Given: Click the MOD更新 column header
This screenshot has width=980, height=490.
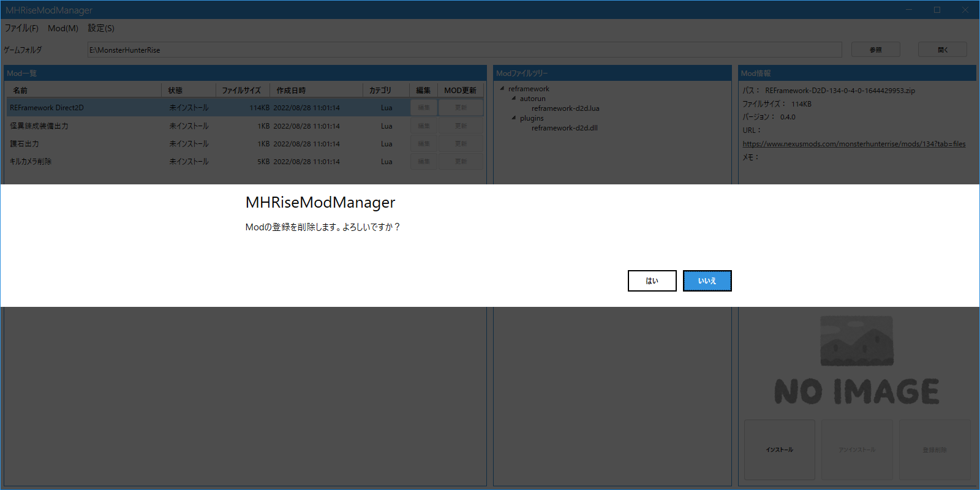Looking at the screenshot, I should 461,90.
